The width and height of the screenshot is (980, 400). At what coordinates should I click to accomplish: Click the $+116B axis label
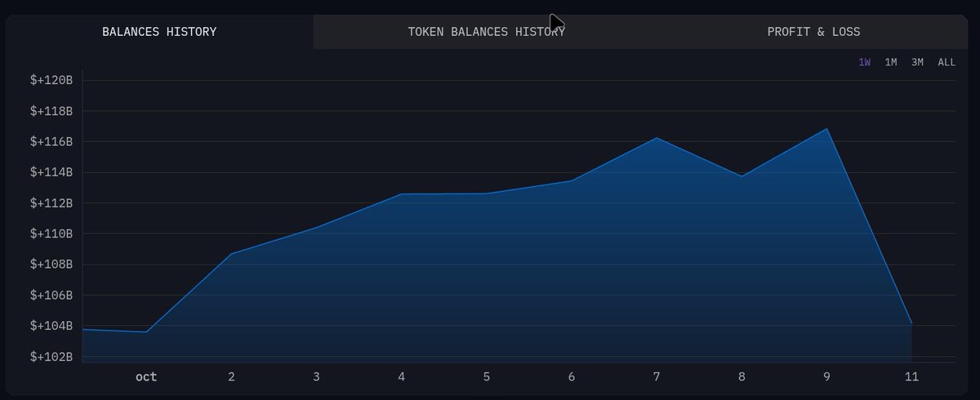pyautogui.click(x=51, y=141)
